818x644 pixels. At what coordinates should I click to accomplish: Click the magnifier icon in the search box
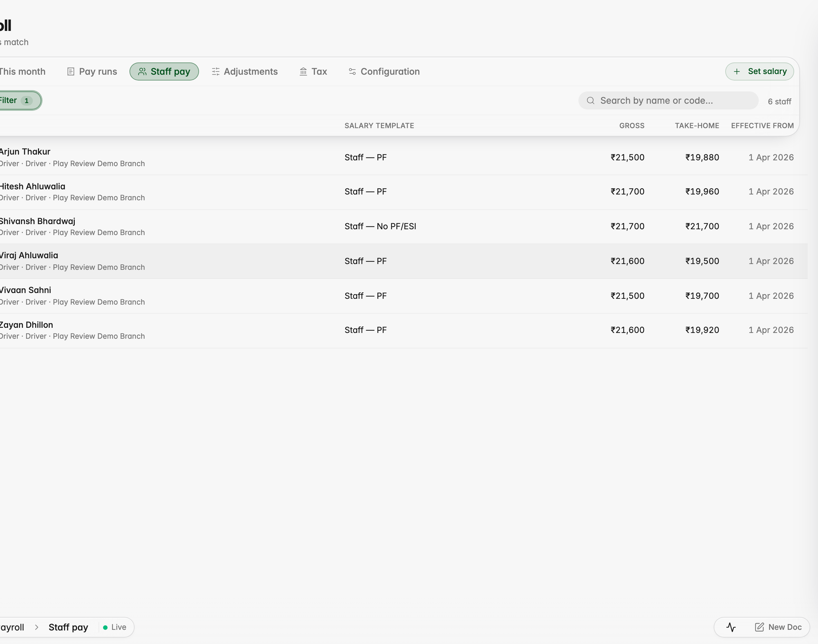click(591, 101)
